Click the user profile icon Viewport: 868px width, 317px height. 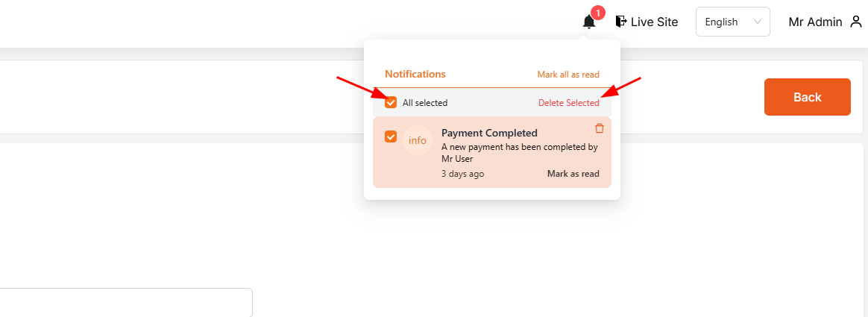(x=856, y=22)
